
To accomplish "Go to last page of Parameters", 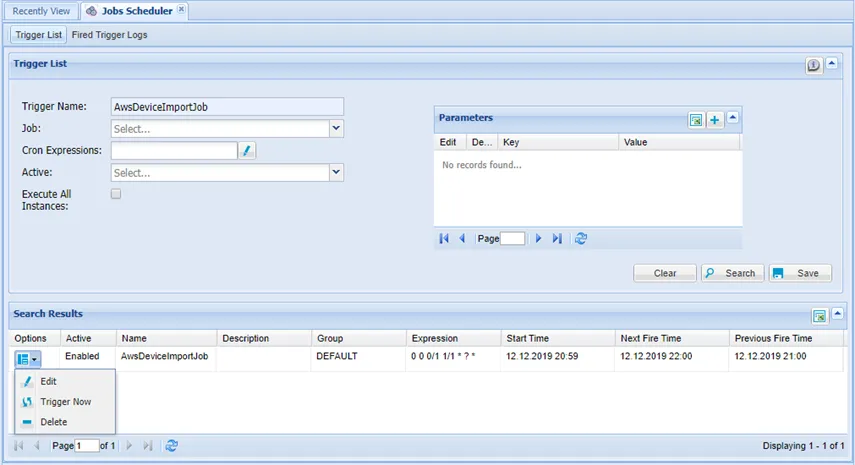I will point(557,238).
